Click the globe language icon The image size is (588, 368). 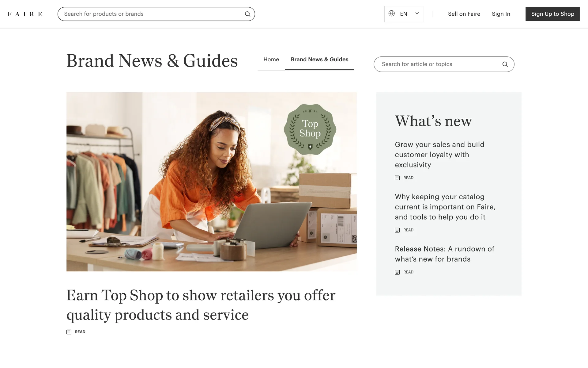[391, 13]
